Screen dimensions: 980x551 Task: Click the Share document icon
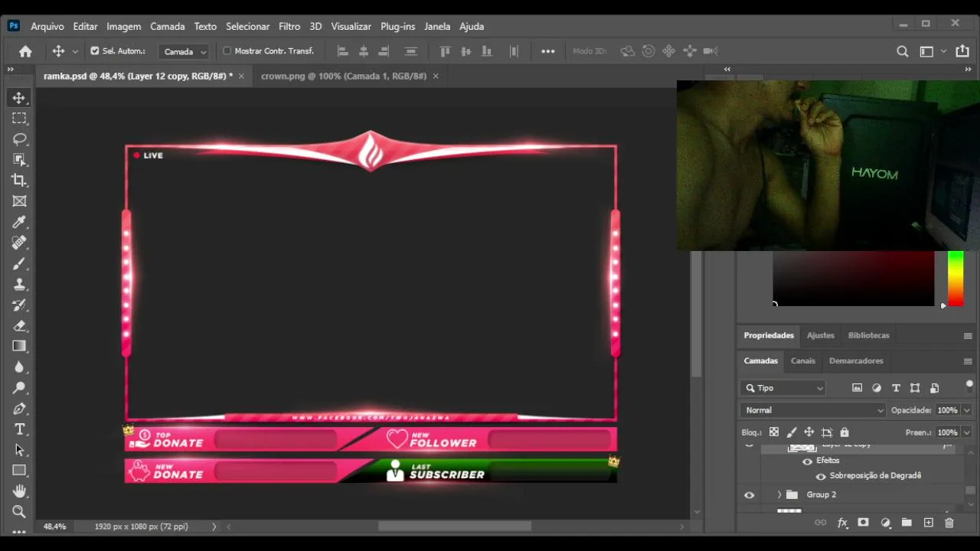(x=962, y=51)
